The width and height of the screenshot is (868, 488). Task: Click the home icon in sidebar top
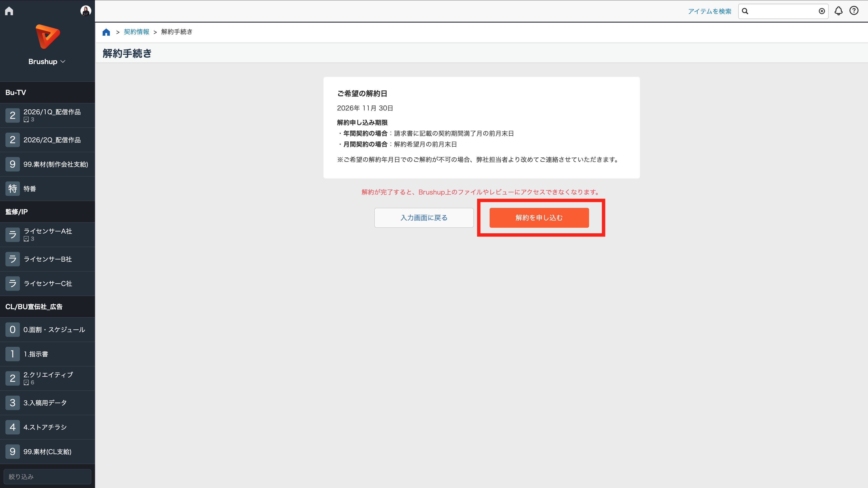pos(9,11)
